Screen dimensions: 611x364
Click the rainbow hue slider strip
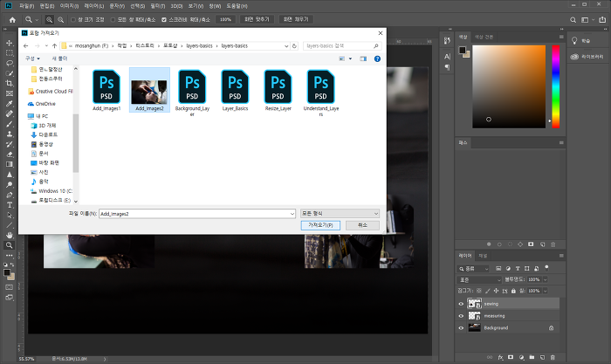coord(556,86)
